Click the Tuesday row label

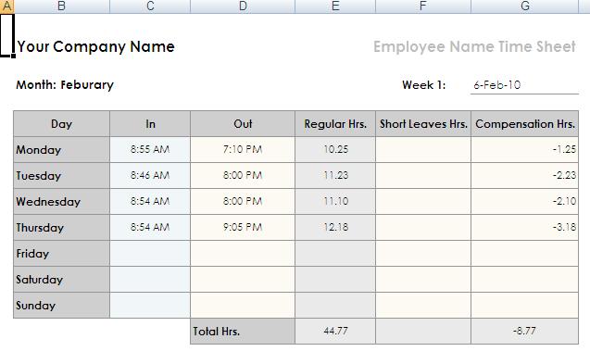click(x=62, y=176)
